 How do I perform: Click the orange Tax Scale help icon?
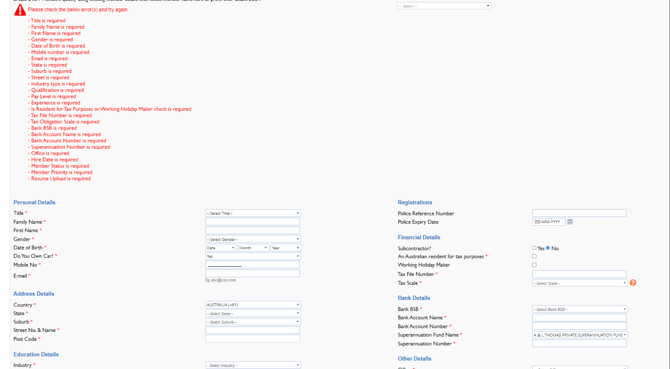click(x=633, y=283)
